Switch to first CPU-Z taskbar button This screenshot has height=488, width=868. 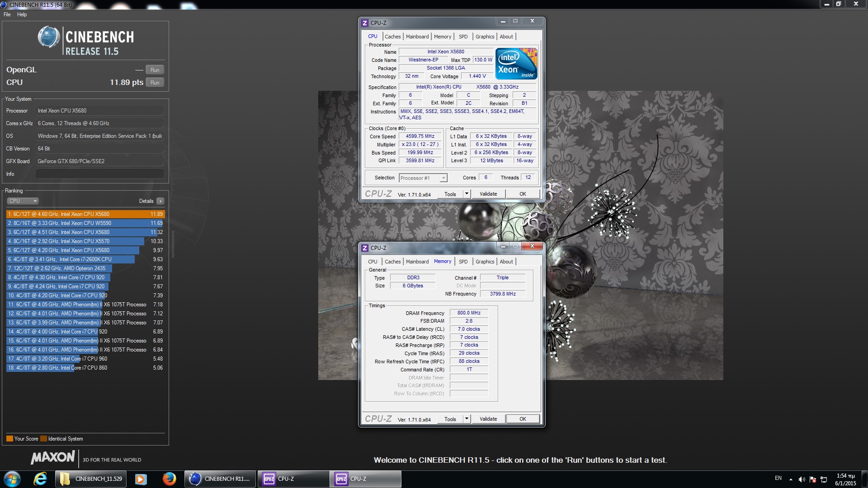click(x=293, y=479)
